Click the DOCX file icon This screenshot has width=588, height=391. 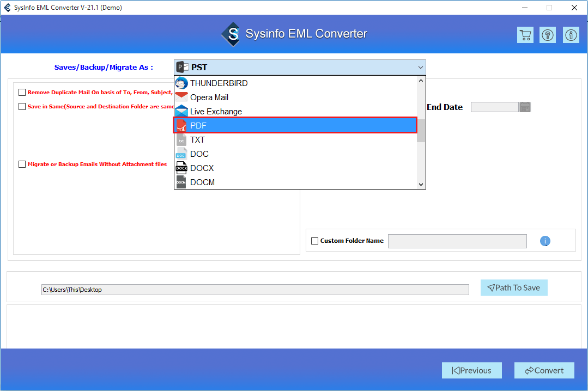click(x=181, y=168)
